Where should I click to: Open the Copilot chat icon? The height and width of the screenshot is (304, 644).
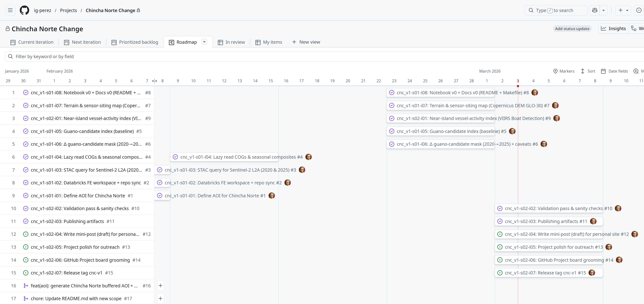tap(595, 10)
